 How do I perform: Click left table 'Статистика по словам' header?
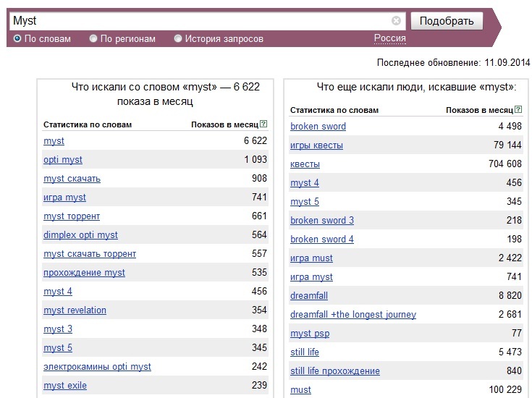88,124
